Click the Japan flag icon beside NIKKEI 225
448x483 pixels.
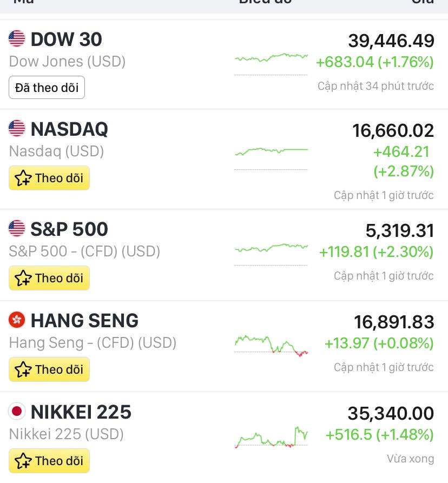[17, 412]
